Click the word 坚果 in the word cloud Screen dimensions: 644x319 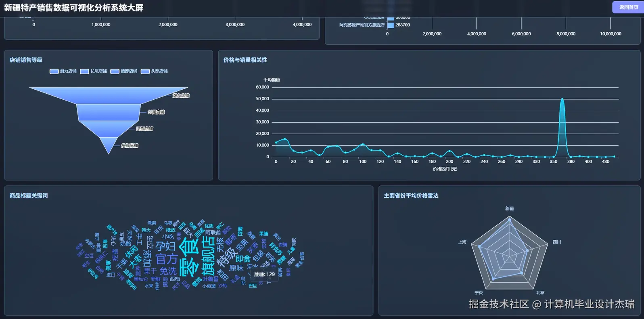[242, 245]
